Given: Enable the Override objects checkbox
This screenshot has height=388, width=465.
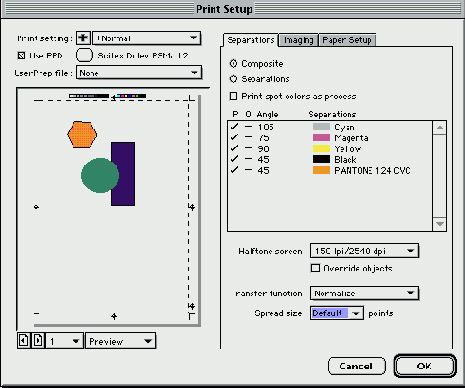Looking at the screenshot, I should [x=315, y=268].
